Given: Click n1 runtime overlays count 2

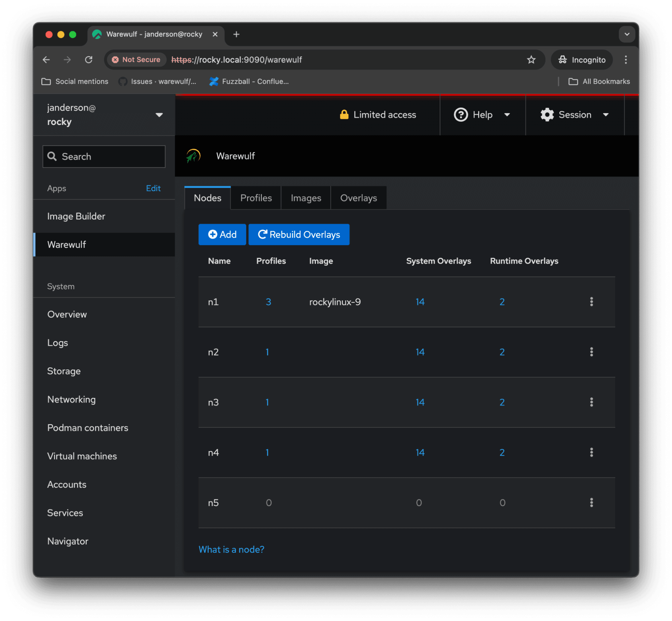Looking at the screenshot, I should click(502, 302).
